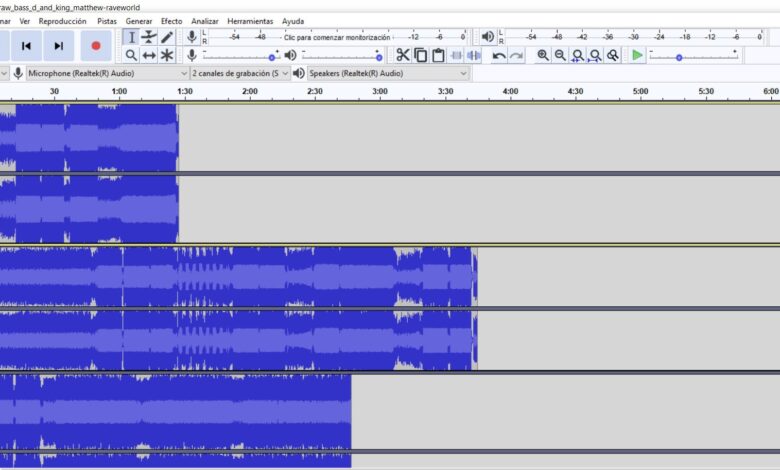Paste with the clipboard icon
Screen dimensions: 780x470
(438, 55)
